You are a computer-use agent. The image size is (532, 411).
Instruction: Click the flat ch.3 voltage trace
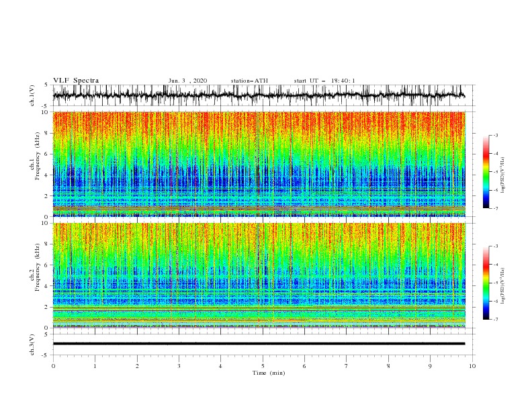coord(259,344)
